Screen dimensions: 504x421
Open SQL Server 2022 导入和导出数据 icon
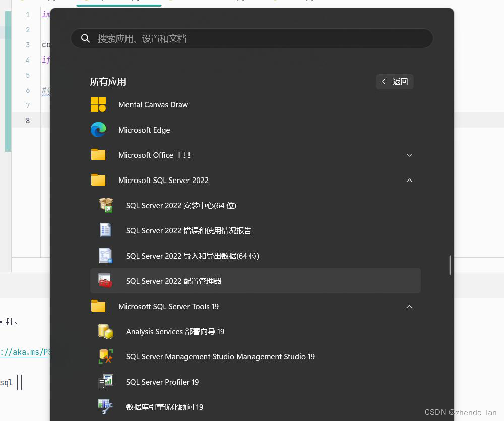coord(105,256)
